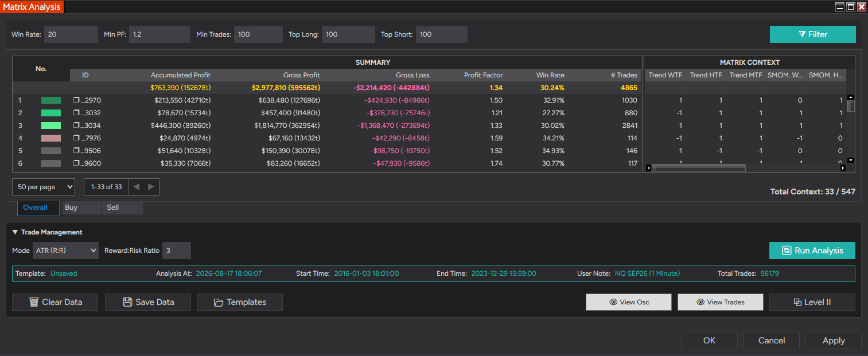Click the Unsaved template value
The height and width of the screenshot is (356, 868).
point(64,273)
